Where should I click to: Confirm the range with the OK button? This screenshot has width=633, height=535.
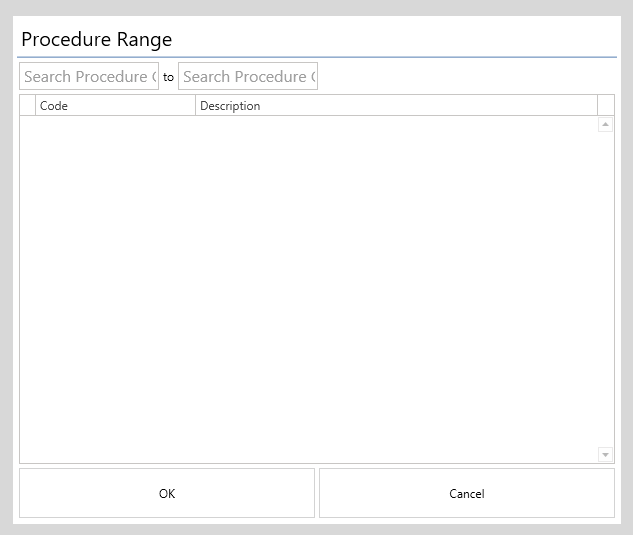point(167,493)
